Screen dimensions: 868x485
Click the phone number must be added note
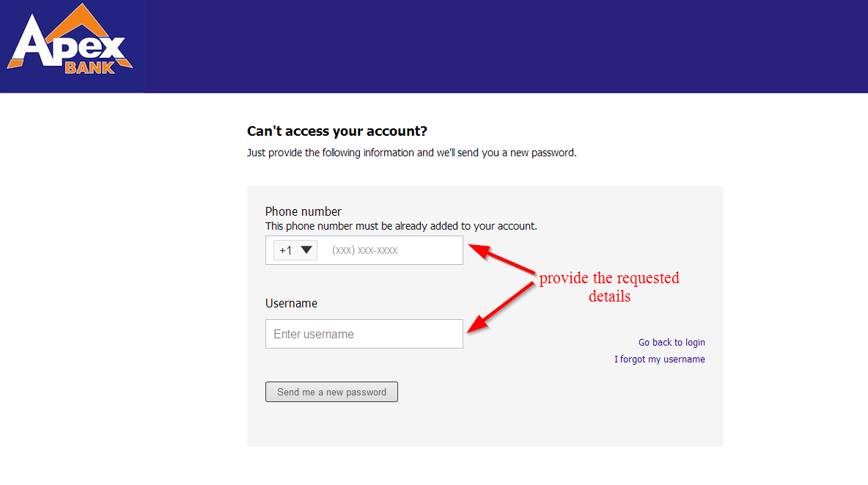tap(401, 226)
